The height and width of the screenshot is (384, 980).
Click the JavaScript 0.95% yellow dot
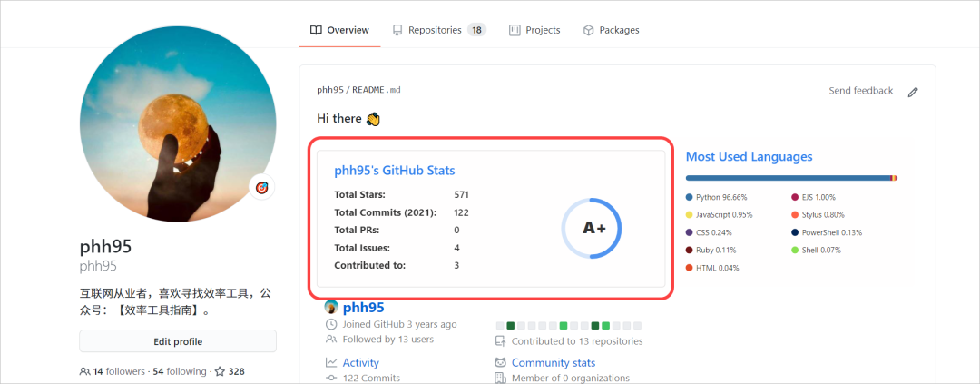point(690,214)
